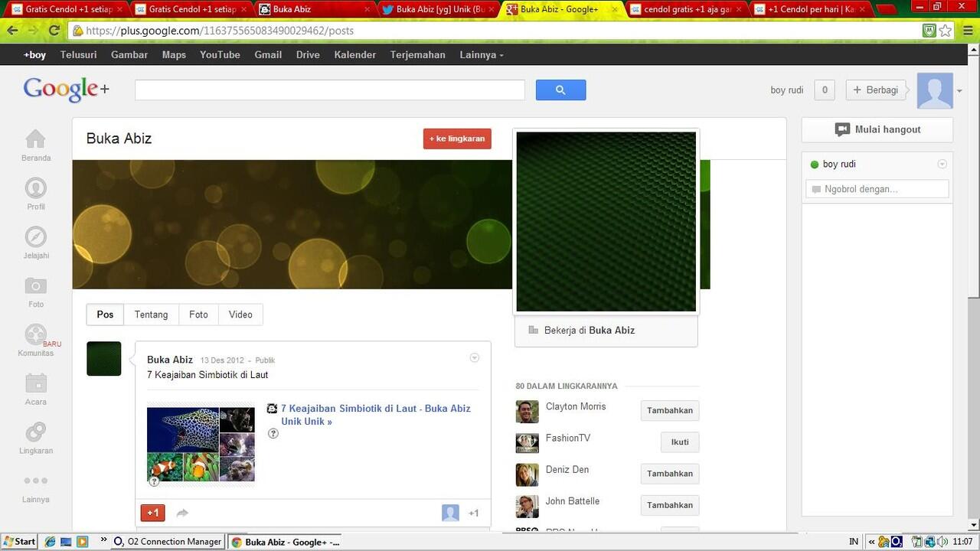This screenshot has width=980, height=551.
Task: Open Foto camera icon in sidebar
Action: [36, 292]
